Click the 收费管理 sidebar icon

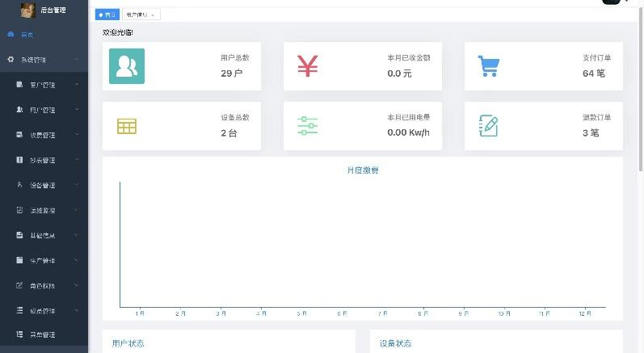(19, 135)
